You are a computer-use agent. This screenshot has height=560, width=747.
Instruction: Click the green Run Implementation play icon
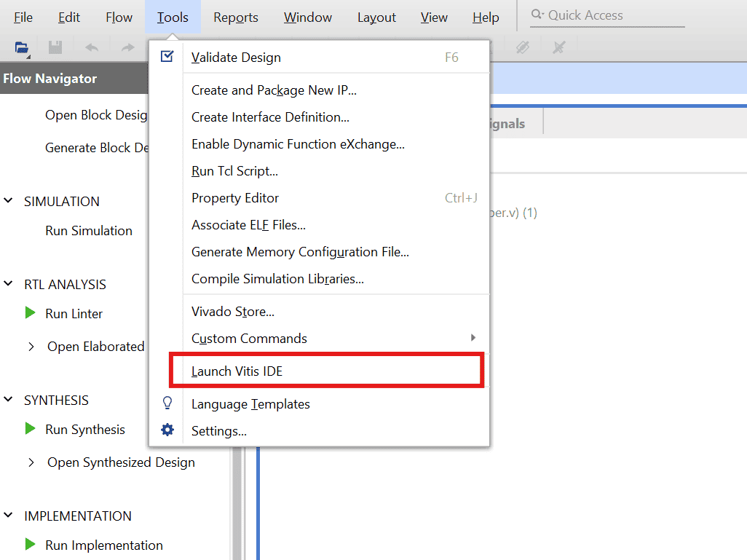(x=30, y=545)
